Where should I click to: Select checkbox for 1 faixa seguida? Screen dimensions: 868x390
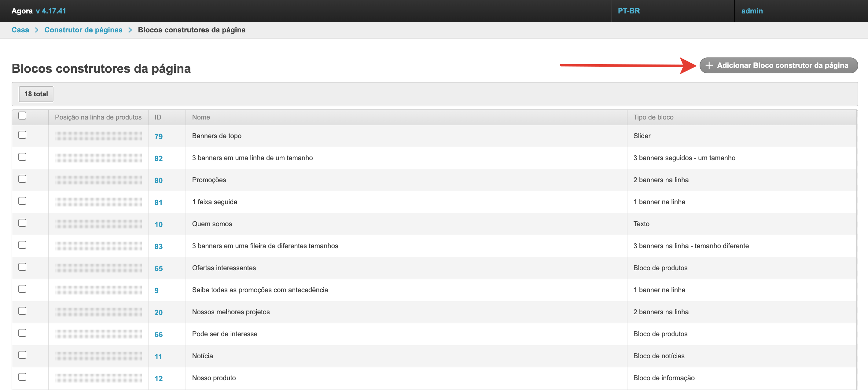pos(22,201)
